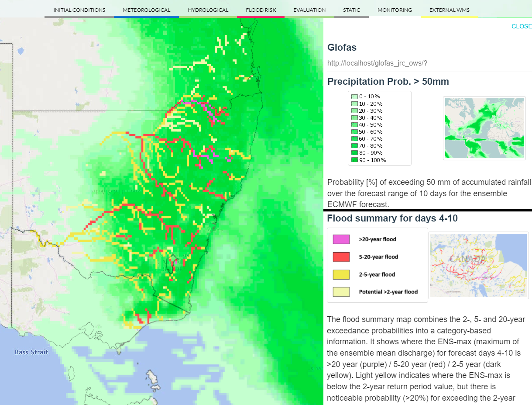Viewport: 532px width, 405px height.
Task: Click the Bass Strait map label
Action: pos(31,352)
